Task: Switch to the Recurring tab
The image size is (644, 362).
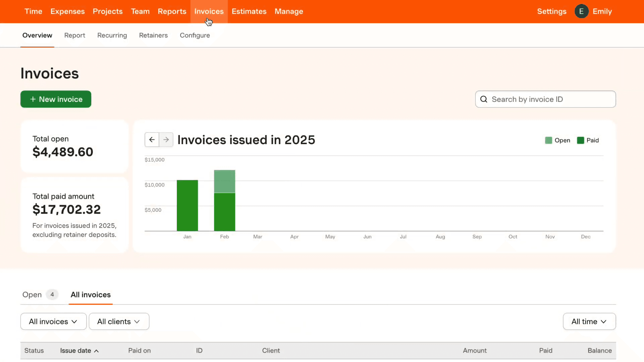Action: (112, 35)
